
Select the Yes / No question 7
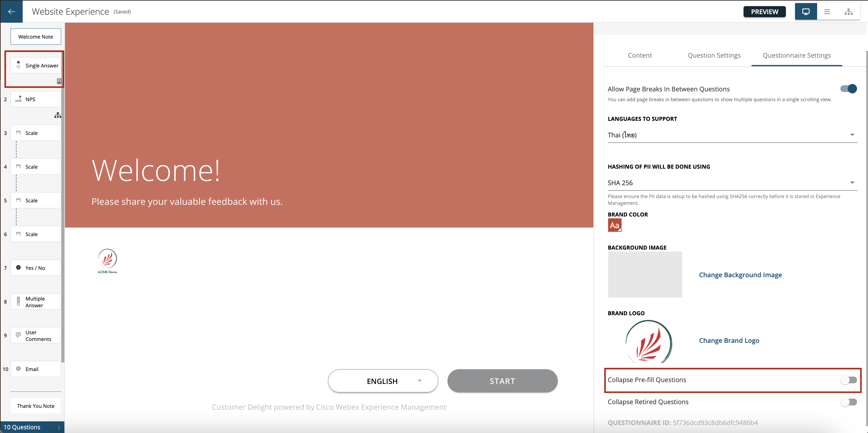36,268
